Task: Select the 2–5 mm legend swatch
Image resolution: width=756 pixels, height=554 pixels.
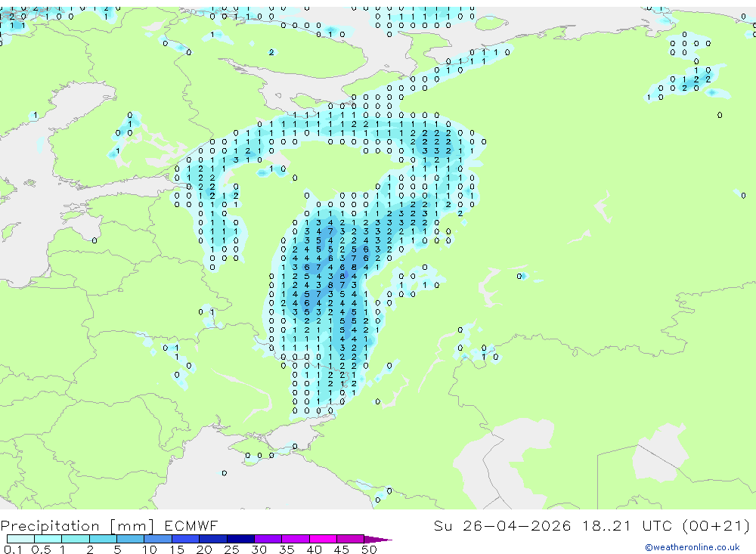Action: [103, 539]
